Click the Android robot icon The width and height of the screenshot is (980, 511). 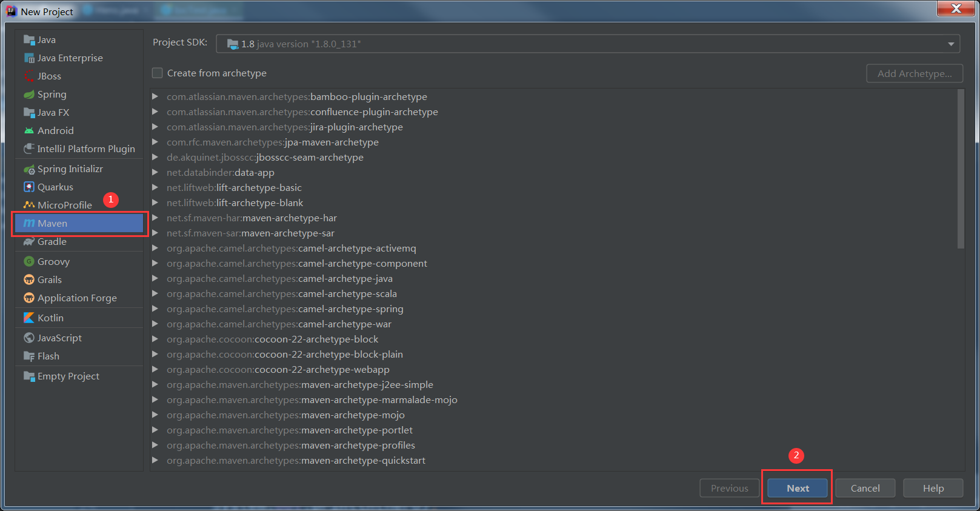tap(29, 131)
